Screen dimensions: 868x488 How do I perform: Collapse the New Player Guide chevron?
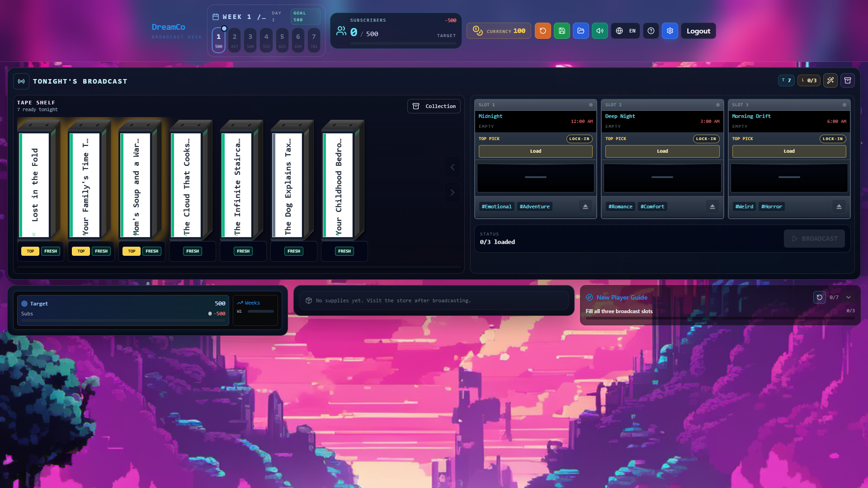tap(849, 297)
